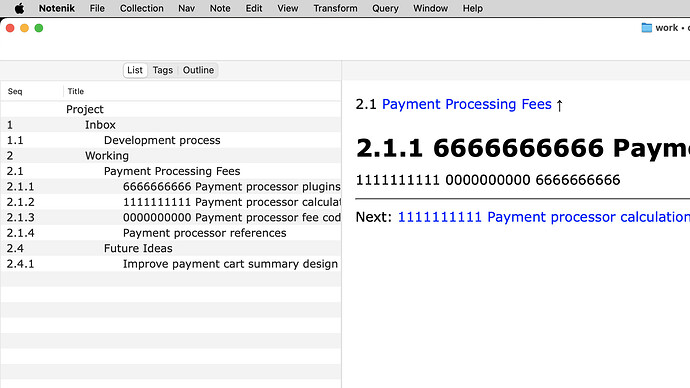Open the Query menu
This screenshot has height=388, width=690.
coord(385,8)
